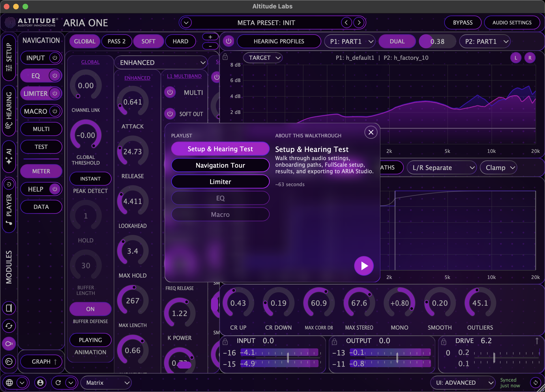Image resolution: width=545 pixels, height=392 pixels.
Task: Open the Player panel
Action: click(x=9, y=205)
